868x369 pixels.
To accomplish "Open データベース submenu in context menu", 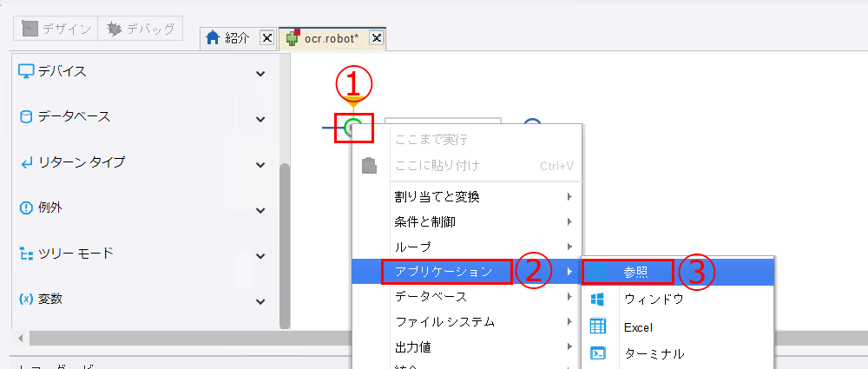I will 467,297.
